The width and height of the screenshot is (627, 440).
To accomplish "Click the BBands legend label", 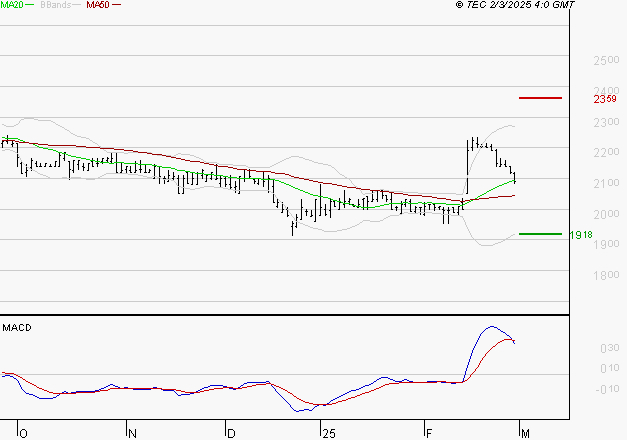I will [56, 5].
